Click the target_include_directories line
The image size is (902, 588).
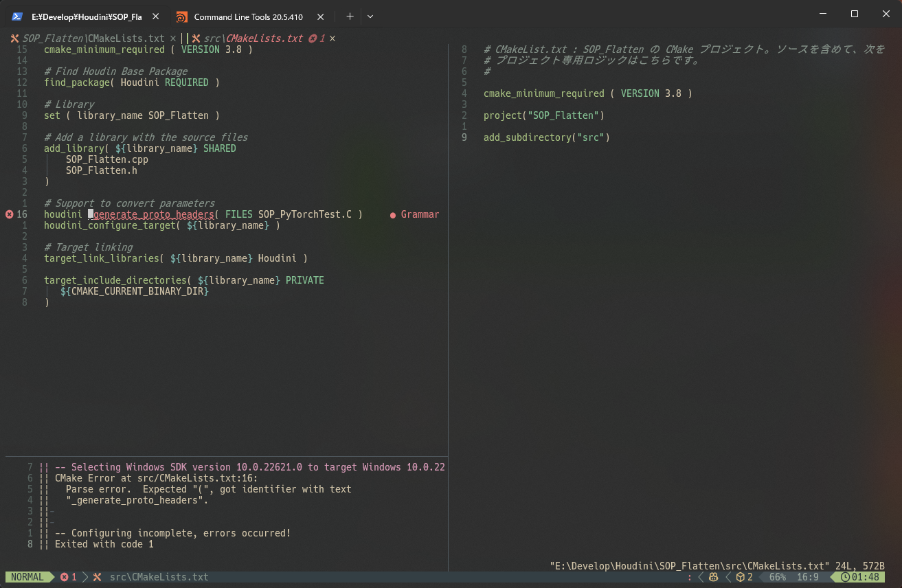click(x=184, y=280)
